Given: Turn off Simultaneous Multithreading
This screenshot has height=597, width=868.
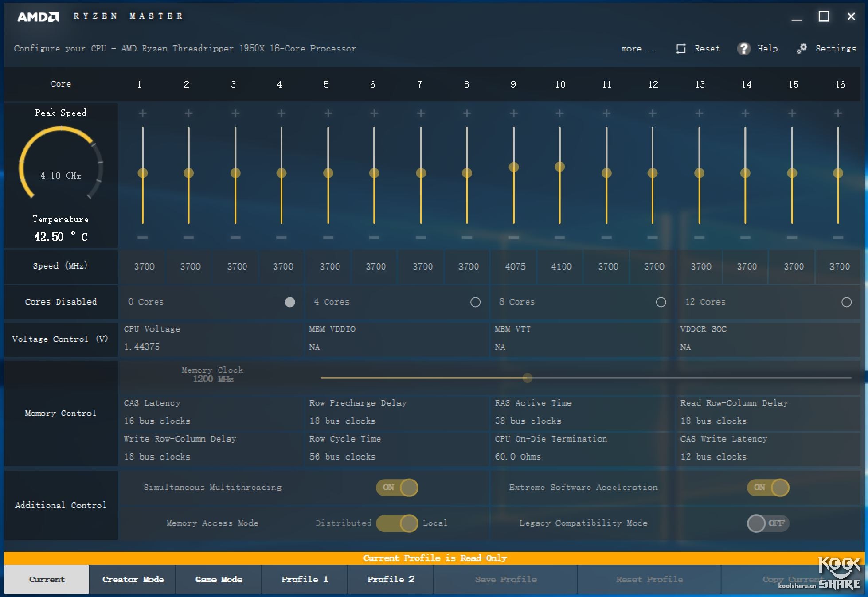Looking at the screenshot, I should [397, 488].
